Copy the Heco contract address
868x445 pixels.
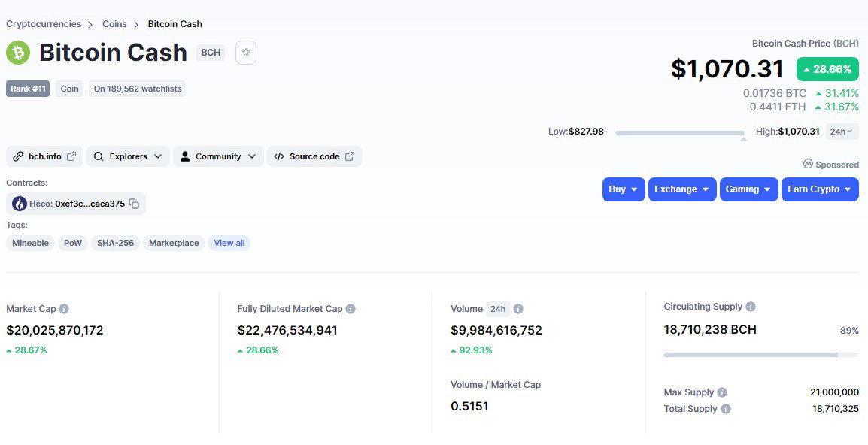pyautogui.click(x=134, y=204)
